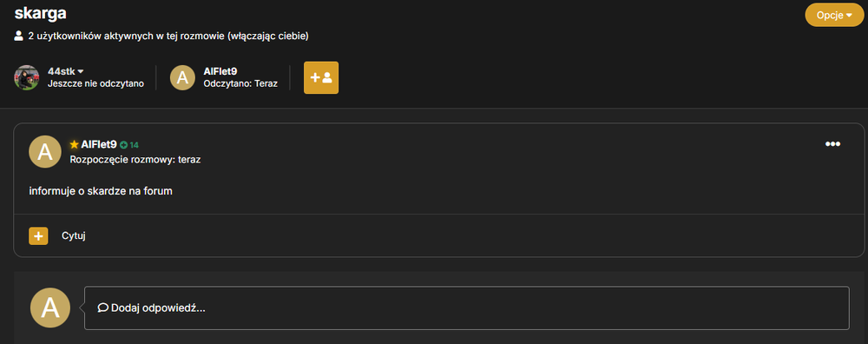The image size is (868, 344).
Task: Open AlFlet9 participant name link
Action: [220, 71]
